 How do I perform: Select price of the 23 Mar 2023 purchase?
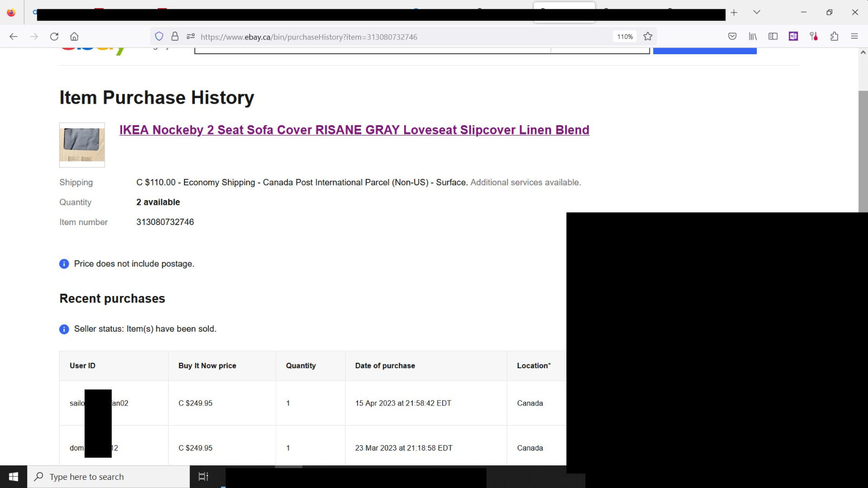(195, 448)
